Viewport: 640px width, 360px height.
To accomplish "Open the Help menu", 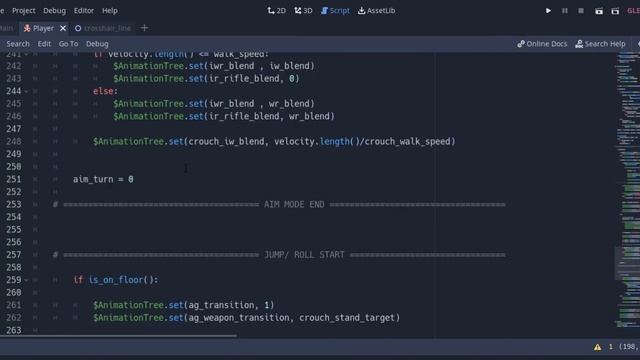I will [x=109, y=11].
